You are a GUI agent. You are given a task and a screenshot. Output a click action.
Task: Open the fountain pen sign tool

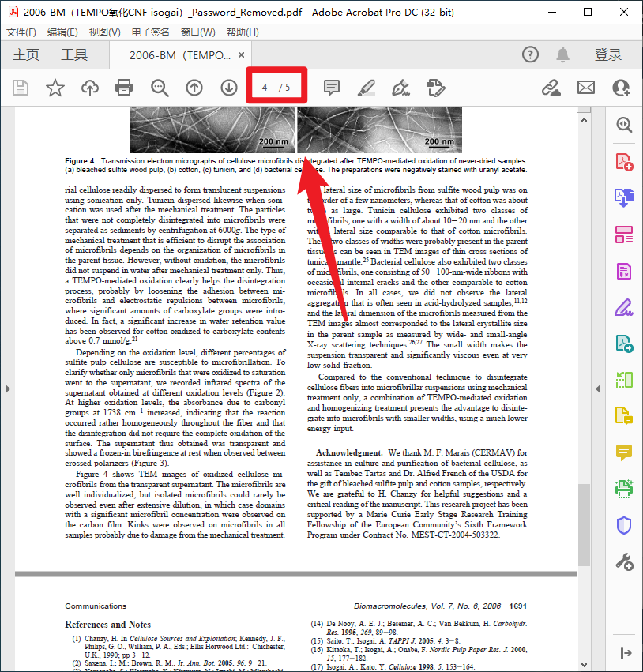(400, 88)
